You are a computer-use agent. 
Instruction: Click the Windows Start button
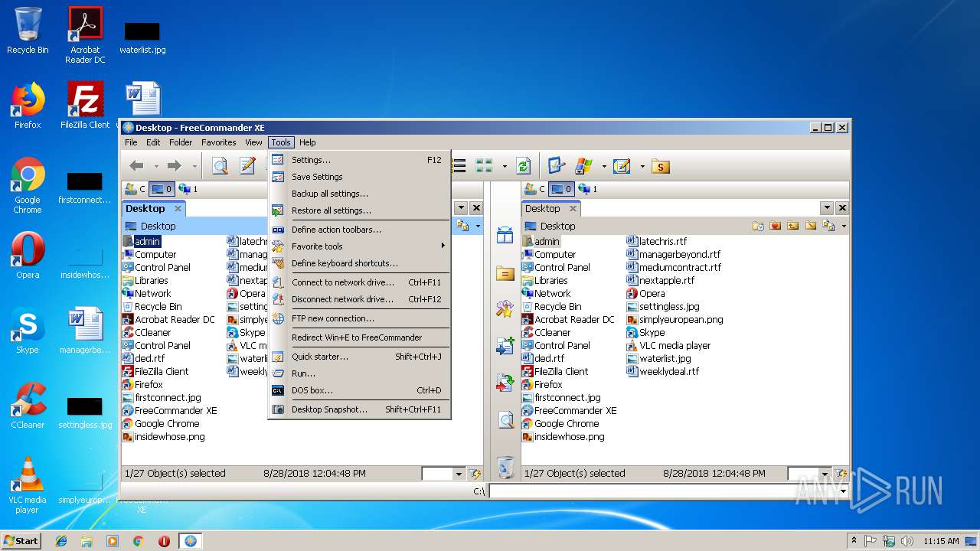tap(21, 540)
